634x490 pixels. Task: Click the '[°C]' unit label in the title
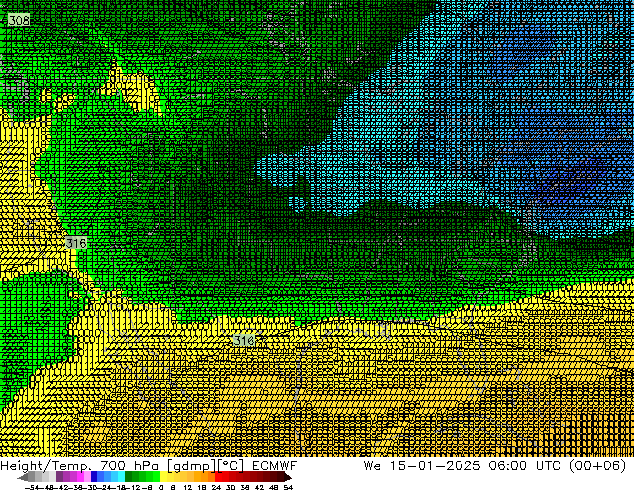230,466
